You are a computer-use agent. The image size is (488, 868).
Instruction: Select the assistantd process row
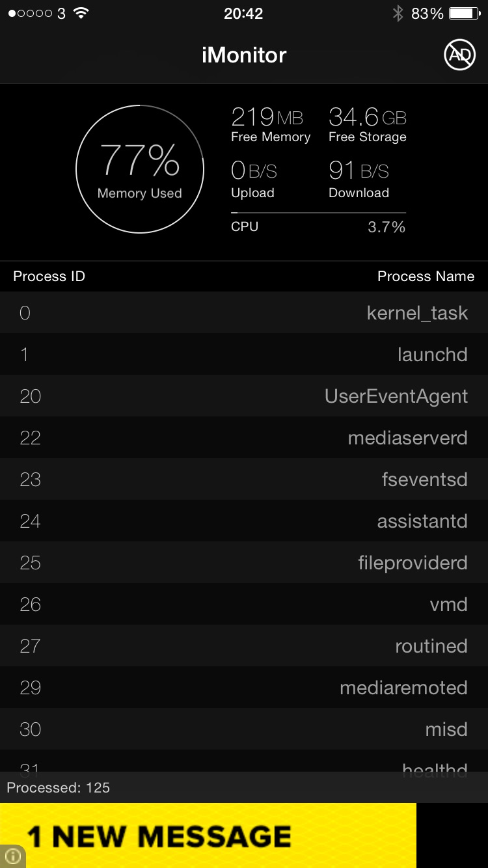[244, 521]
